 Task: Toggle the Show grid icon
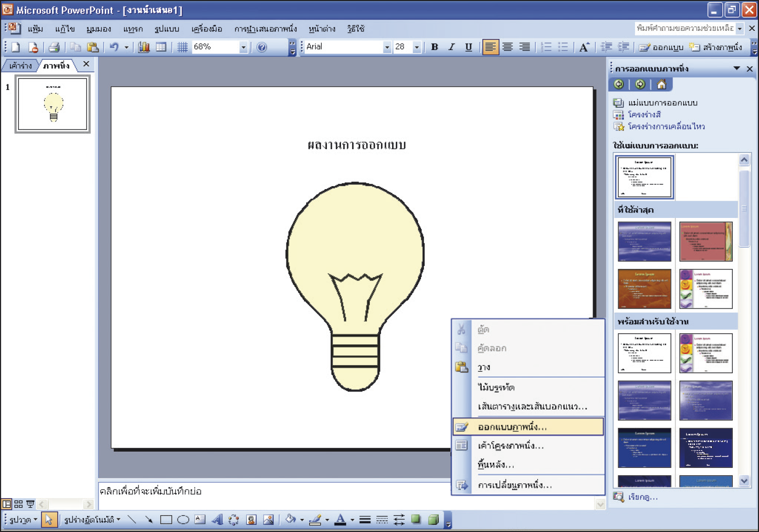182,47
